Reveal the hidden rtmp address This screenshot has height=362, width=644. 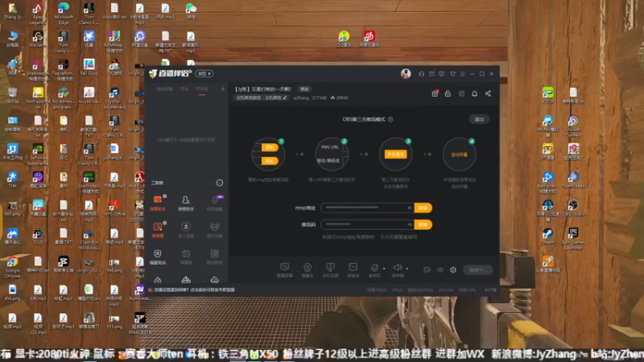tap(409, 208)
